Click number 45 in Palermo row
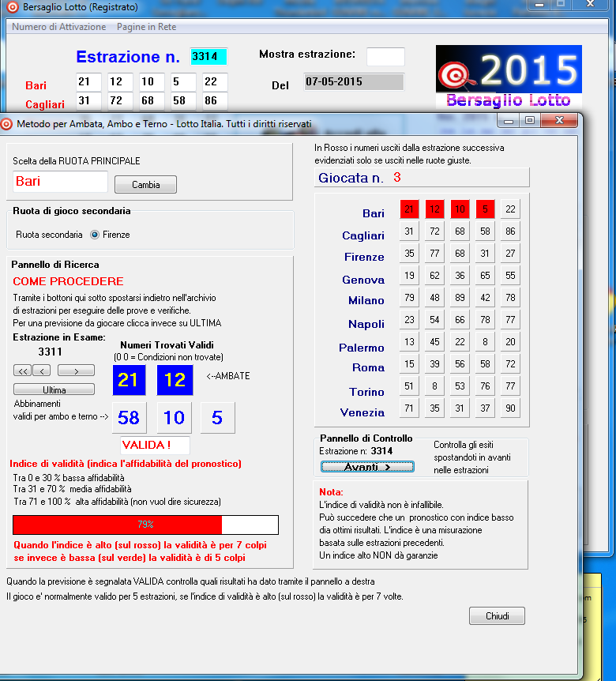The height and width of the screenshot is (681, 616). pos(434,342)
